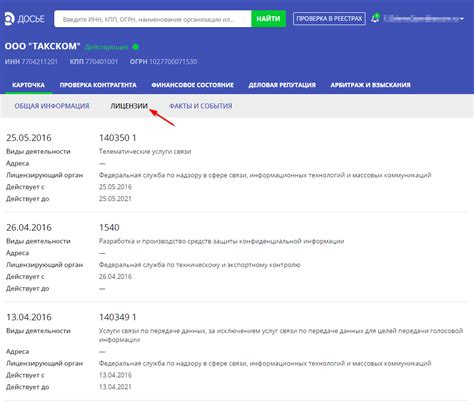This screenshot has width=474, height=405.
Task: Click the ИНН value 7704211201
Action: [40, 62]
